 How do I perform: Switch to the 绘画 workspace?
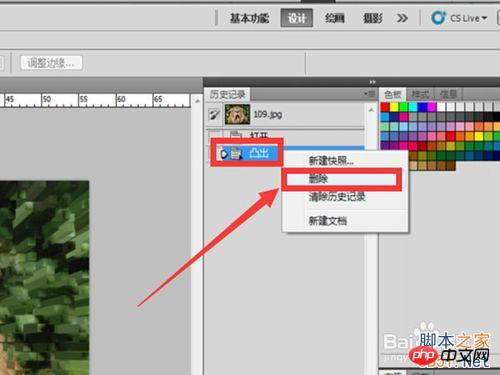[335, 18]
